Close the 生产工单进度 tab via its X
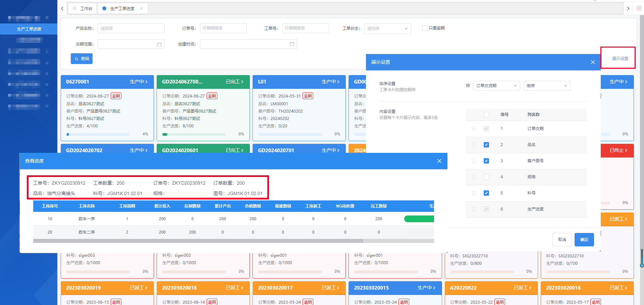 click(142, 8)
